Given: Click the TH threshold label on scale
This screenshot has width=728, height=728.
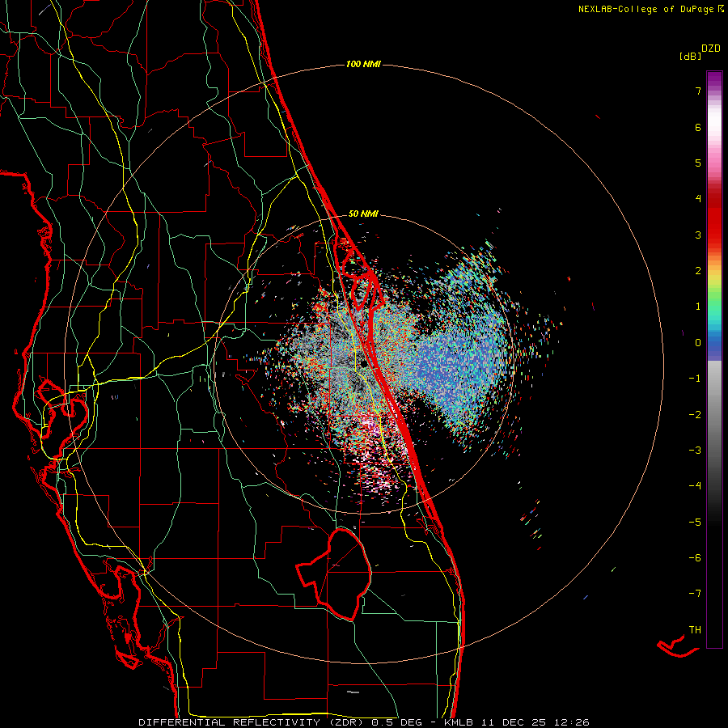Looking at the screenshot, I should pos(695,630).
